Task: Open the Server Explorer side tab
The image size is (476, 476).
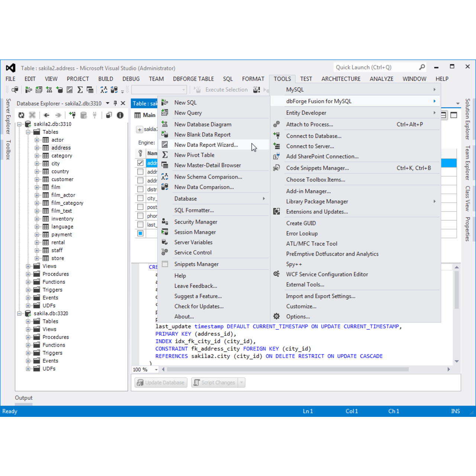Action: pos(8,116)
